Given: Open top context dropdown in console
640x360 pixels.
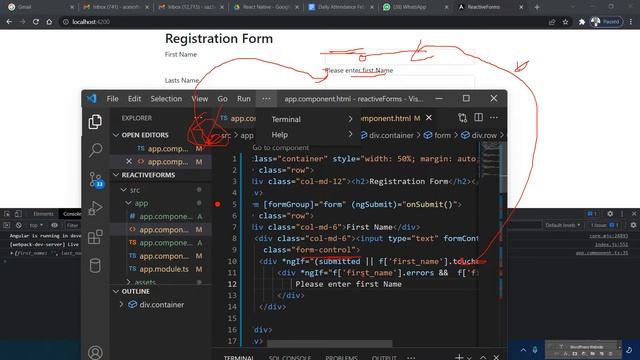Looking at the screenshot, I should [36, 225].
